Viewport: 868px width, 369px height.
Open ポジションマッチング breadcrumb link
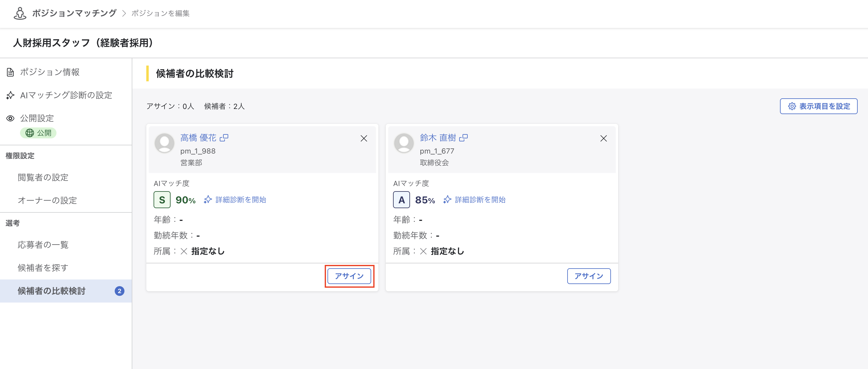click(74, 13)
